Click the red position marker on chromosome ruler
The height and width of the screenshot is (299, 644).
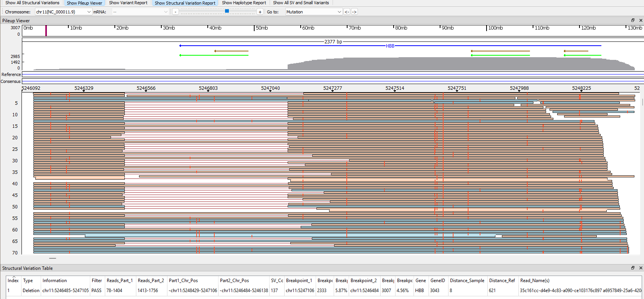(x=46, y=31)
